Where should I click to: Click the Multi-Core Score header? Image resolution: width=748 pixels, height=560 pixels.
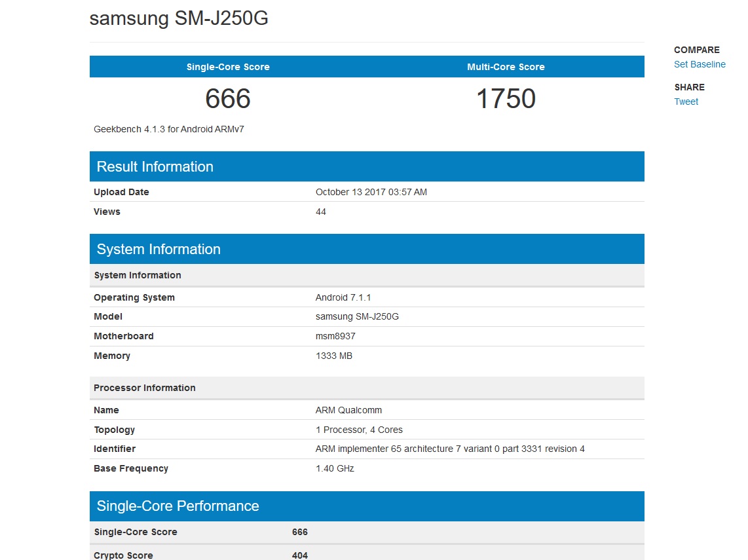coord(506,67)
